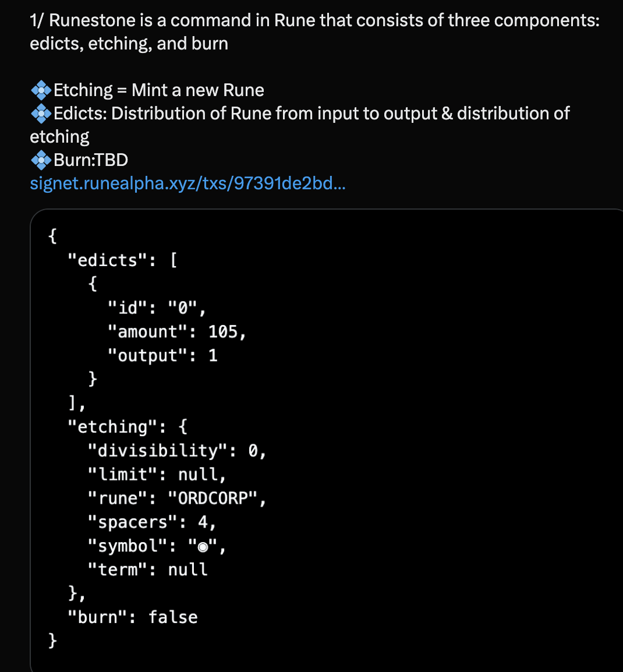Click the amount value 105
Image resolution: width=623 pixels, height=672 pixels.
223,332
